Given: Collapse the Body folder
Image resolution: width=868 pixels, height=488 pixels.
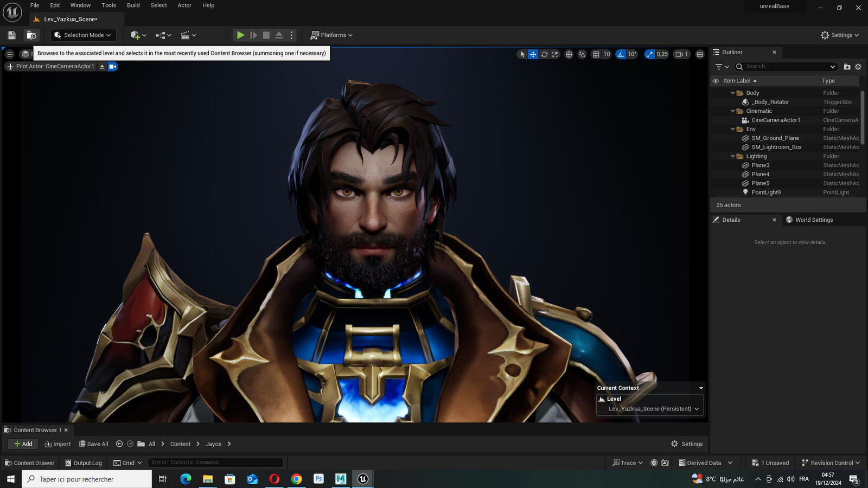Looking at the screenshot, I should click(x=733, y=93).
